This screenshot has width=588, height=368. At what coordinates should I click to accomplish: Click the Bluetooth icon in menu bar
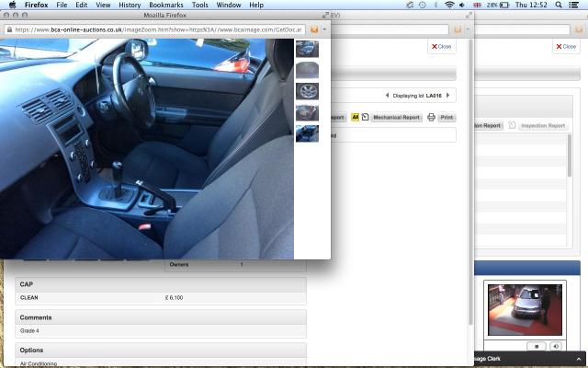435,5
